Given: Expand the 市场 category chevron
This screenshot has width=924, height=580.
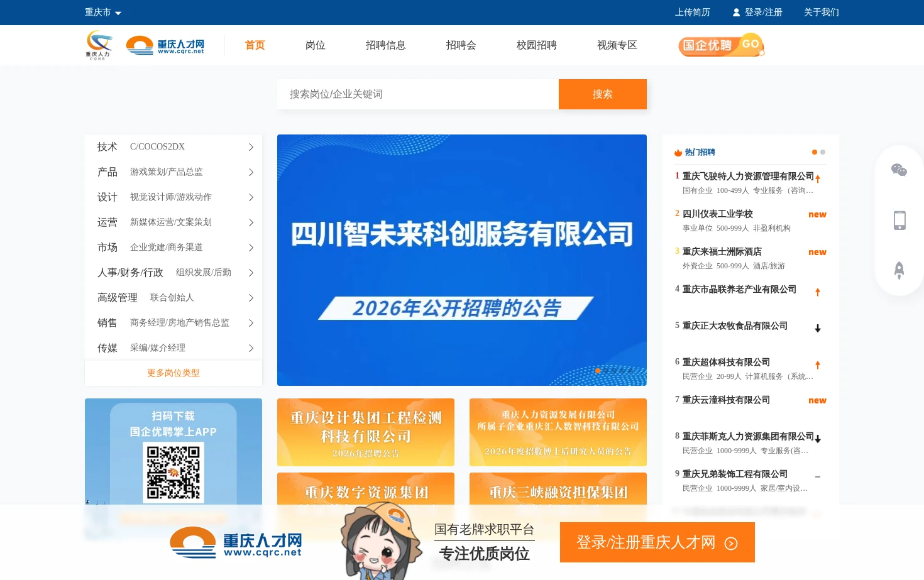Looking at the screenshot, I should (251, 248).
